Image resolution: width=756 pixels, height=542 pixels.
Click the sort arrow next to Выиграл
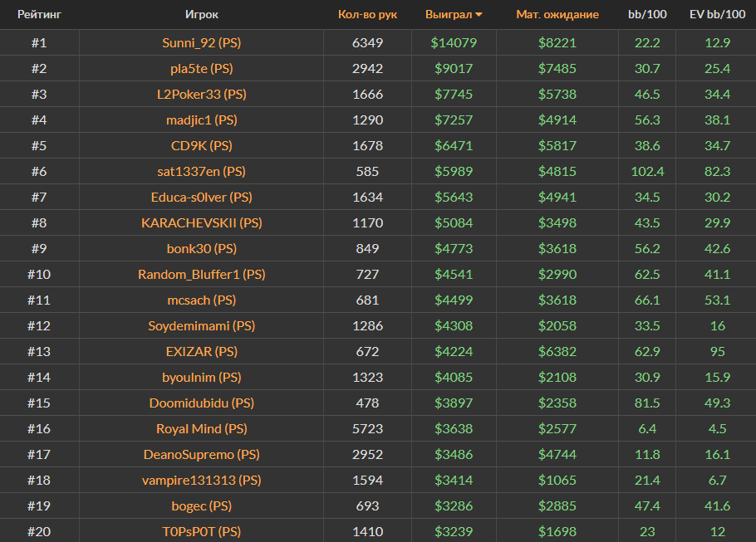click(479, 15)
